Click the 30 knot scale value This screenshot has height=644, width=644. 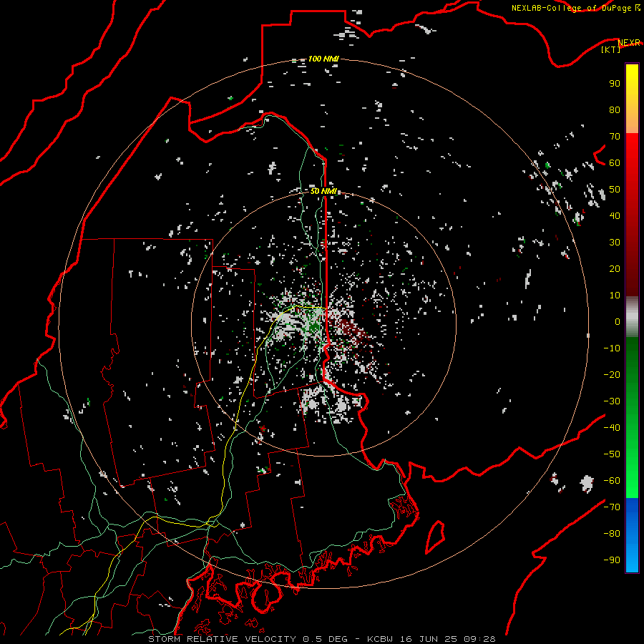(615, 243)
